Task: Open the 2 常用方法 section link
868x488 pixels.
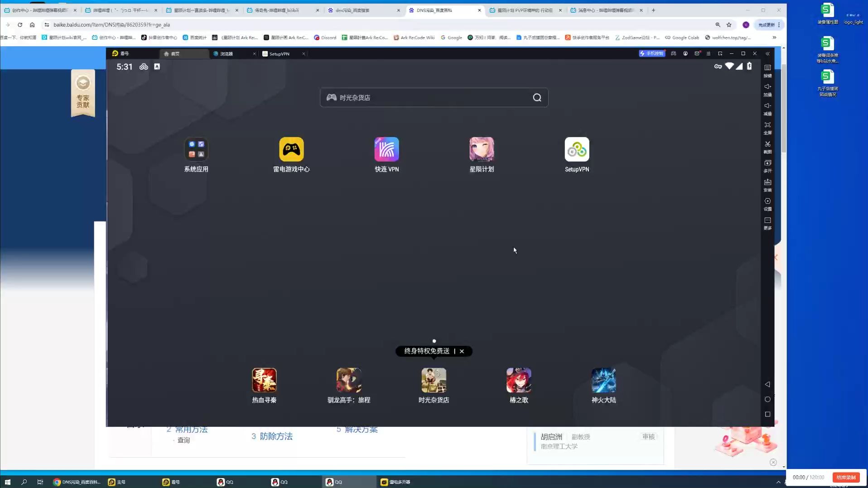Action: pos(187,430)
